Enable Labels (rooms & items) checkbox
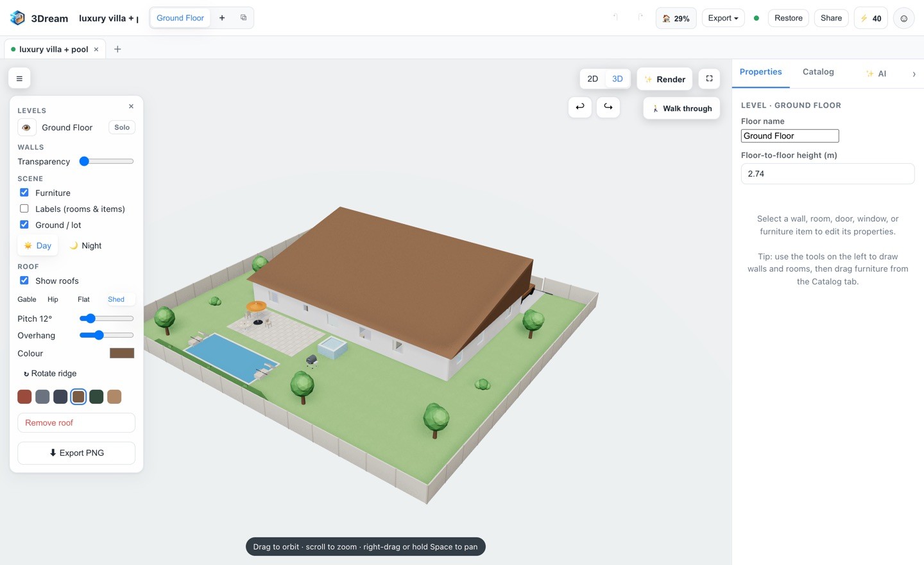The width and height of the screenshot is (924, 565). [x=24, y=209]
